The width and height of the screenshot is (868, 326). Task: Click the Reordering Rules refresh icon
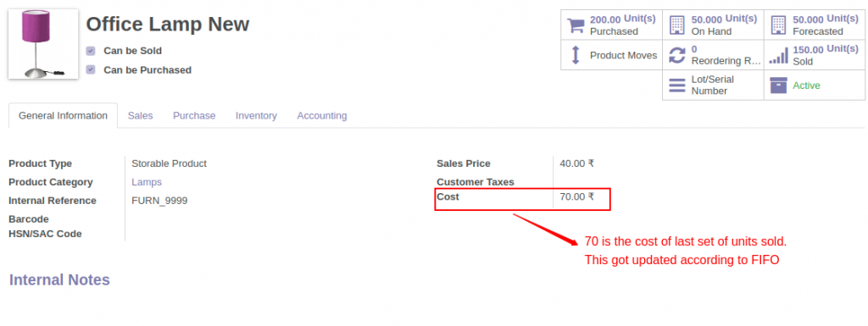pyautogui.click(x=677, y=55)
